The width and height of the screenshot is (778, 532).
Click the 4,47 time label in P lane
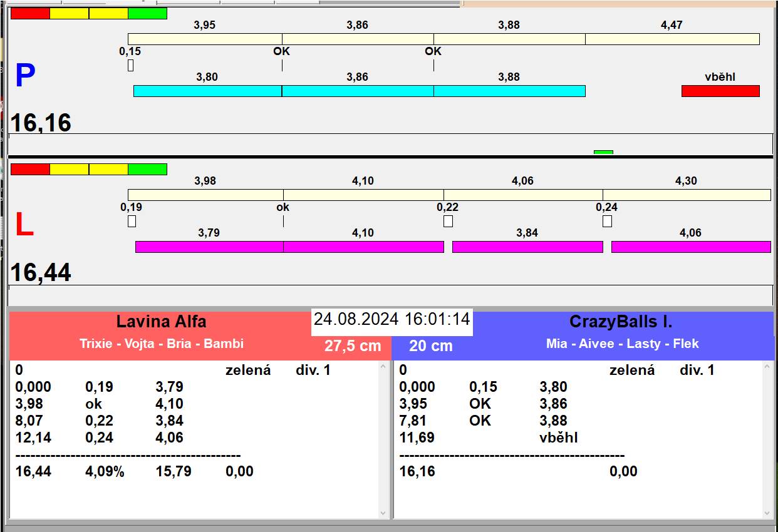(x=672, y=26)
